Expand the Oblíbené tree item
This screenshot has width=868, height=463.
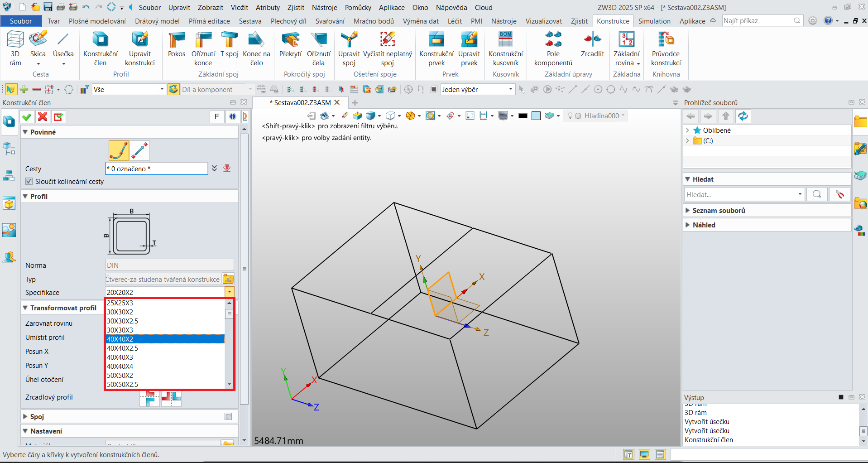point(687,130)
